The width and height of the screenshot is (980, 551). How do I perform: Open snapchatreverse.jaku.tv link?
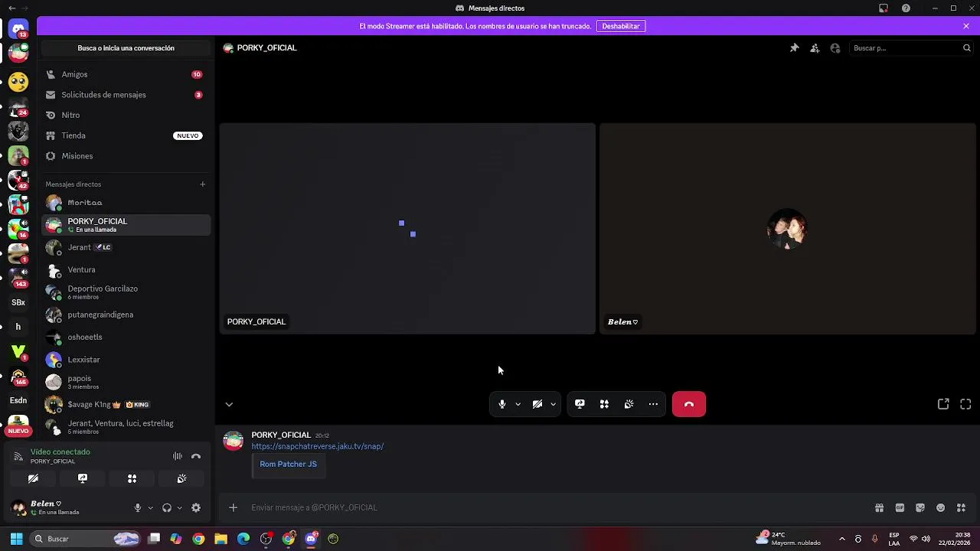[x=318, y=446]
